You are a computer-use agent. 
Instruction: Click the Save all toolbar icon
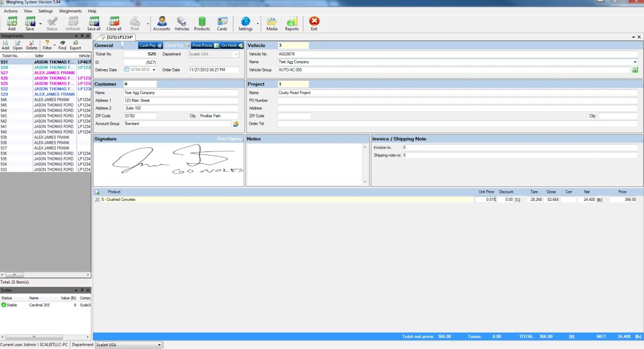point(94,23)
